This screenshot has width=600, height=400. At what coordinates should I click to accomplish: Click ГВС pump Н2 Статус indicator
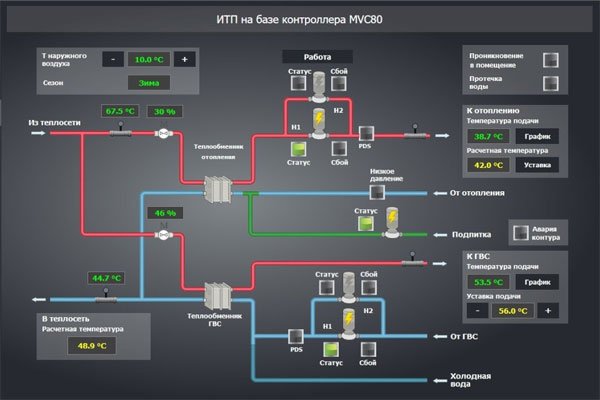pyautogui.click(x=326, y=287)
